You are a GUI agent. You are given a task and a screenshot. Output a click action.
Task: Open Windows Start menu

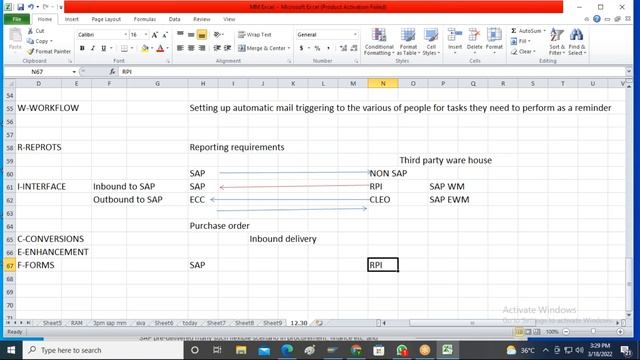(11, 350)
